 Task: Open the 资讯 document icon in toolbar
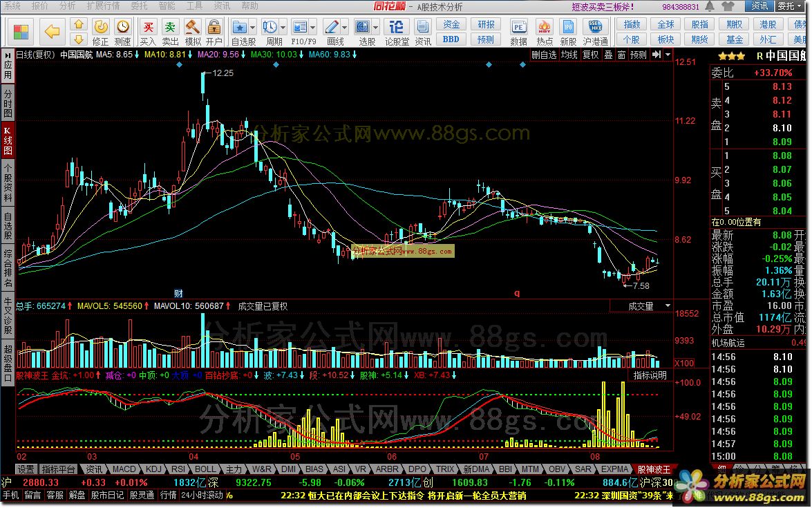423,32
